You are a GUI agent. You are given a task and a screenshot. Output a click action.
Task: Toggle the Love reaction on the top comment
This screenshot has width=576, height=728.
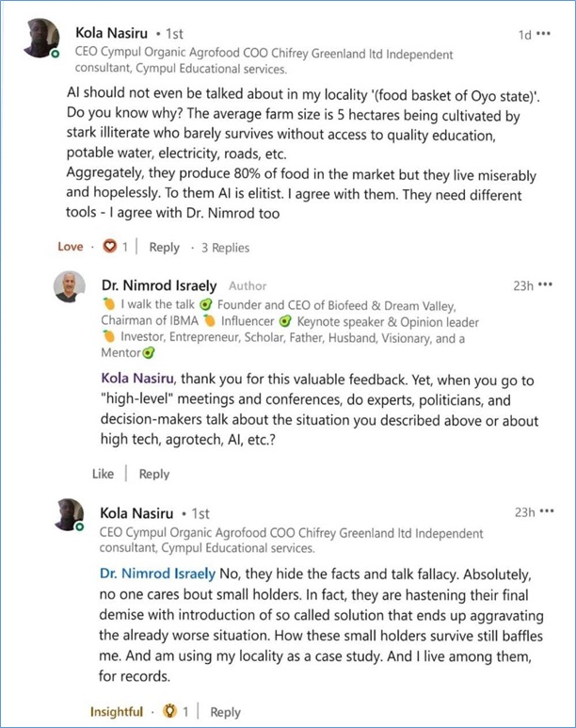[x=71, y=247]
